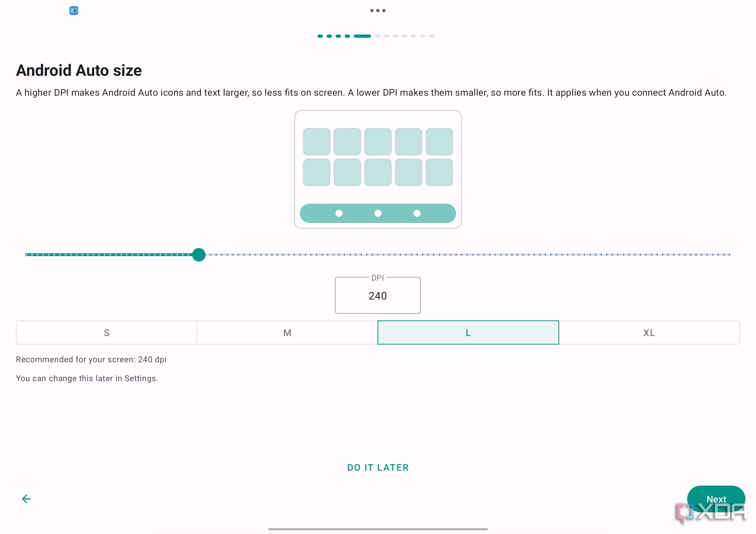The height and width of the screenshot is (534, 756).
Task: Click the last tile in preview's bottom row
Action: pos(439,172)
